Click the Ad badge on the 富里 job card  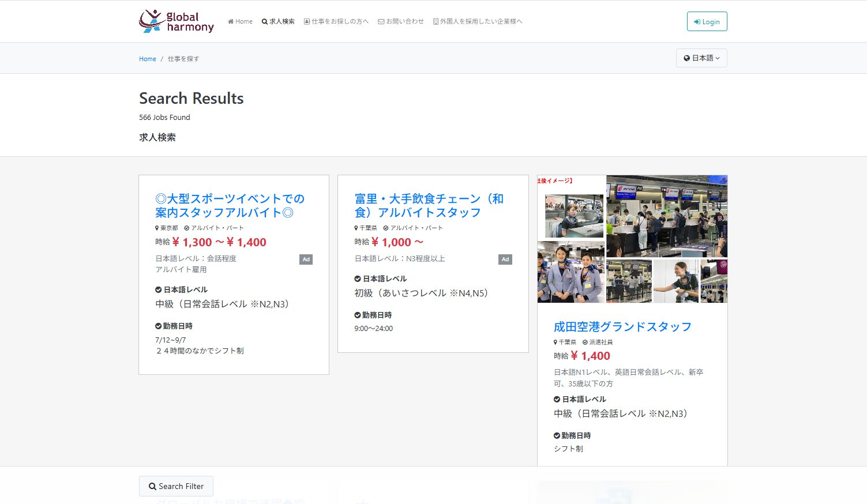click(x=505, y=259)
